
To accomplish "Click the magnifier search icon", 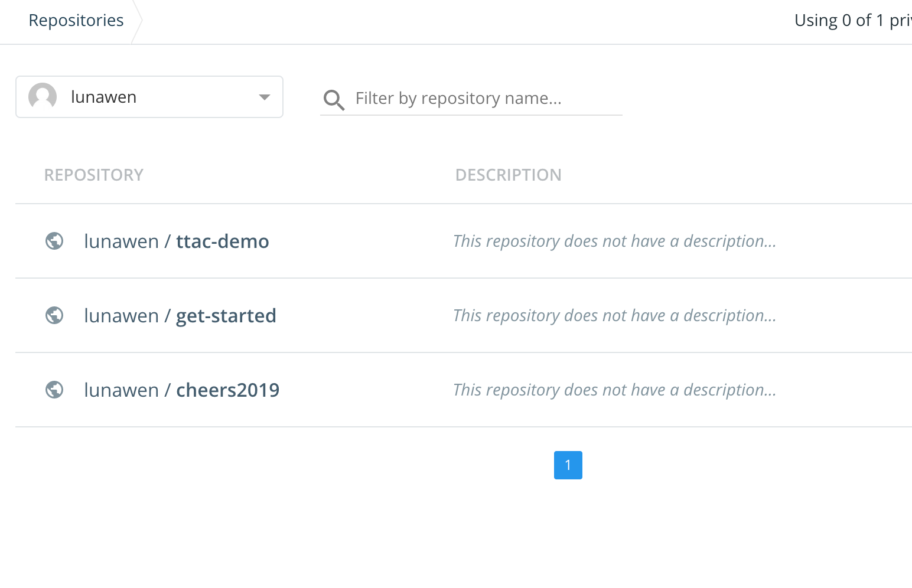I will click(334, 100).
